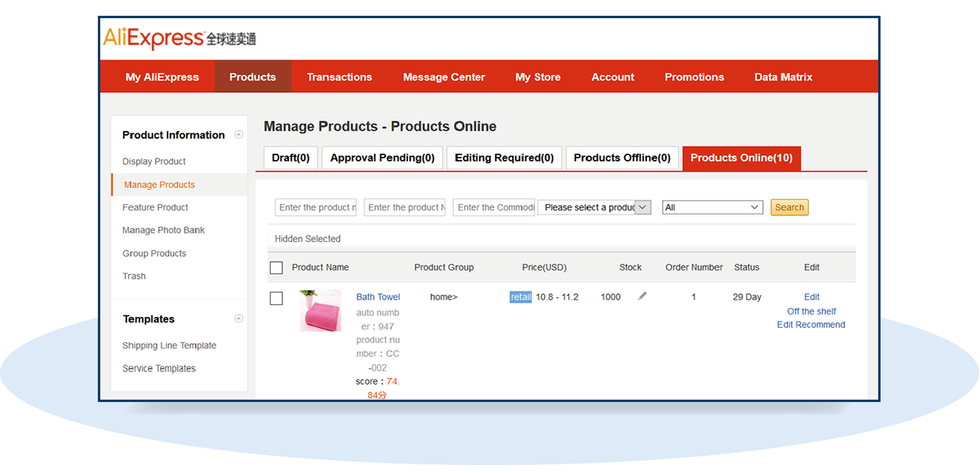Open Manage Photo Bank
Viewport: 980px width, 473px height.
163,230
